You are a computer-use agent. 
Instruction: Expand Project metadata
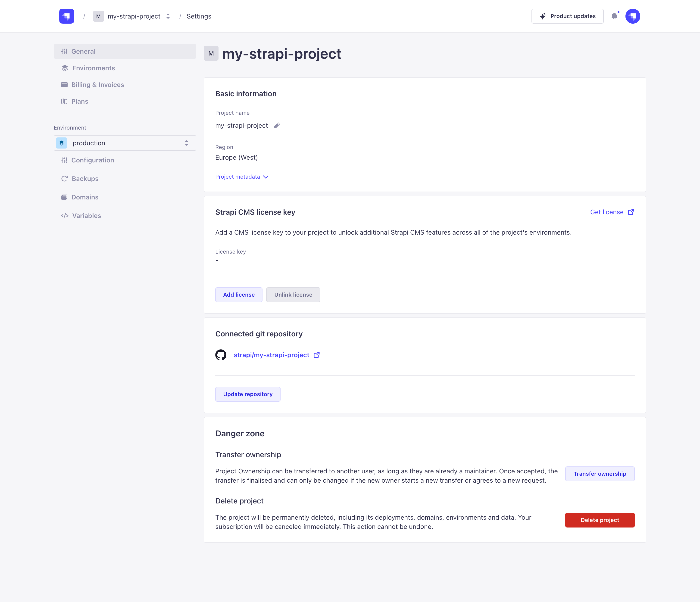click(x=242, y=177)
